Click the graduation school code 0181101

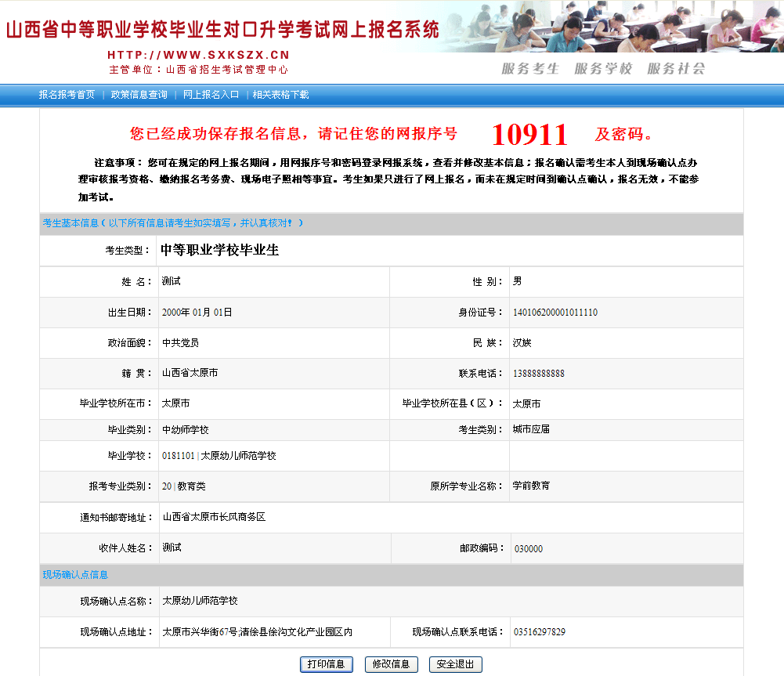[178, 456]
